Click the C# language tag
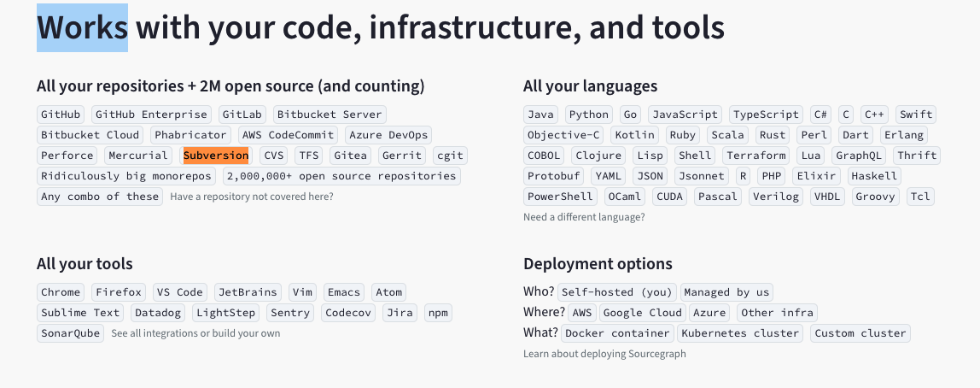The width and height of the screenshot is (980, 388). pyautogui.click(x=820, y=115)
